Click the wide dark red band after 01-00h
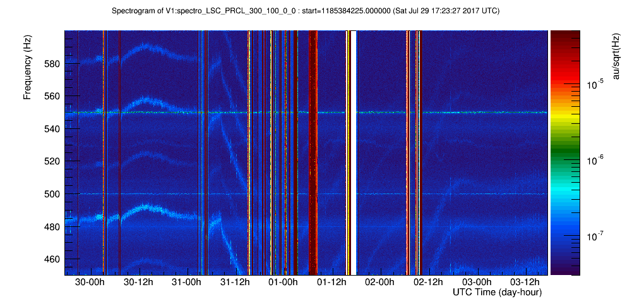 point(313,152)
